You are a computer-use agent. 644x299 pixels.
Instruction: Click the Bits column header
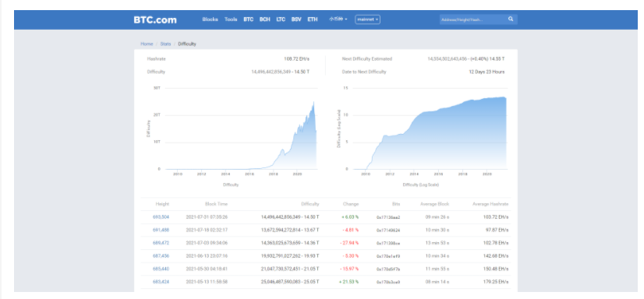tap(396, 204)
